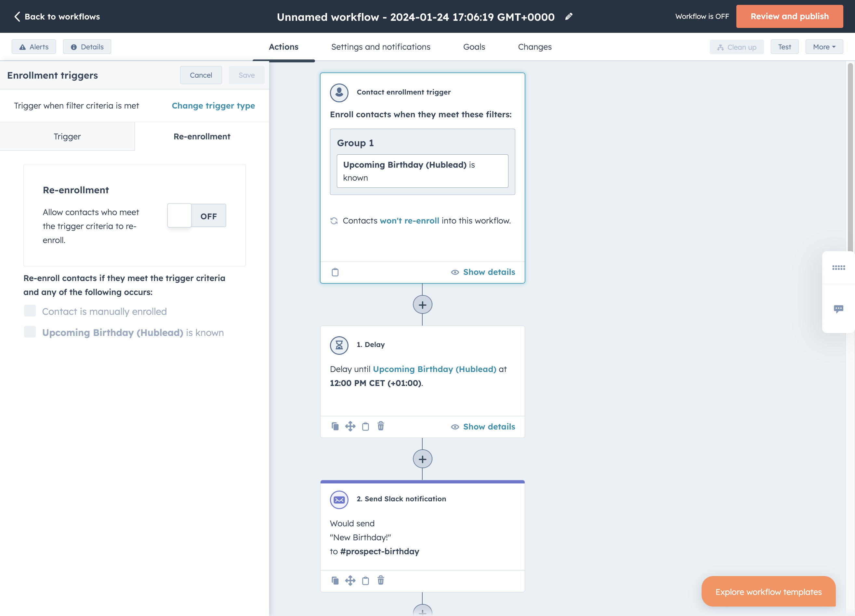The width and height of the screenshot is (855, 616).
Task: Toggle the Re-enrollment OFF switch
Action: pyautogui.click(x=196, y=215)
